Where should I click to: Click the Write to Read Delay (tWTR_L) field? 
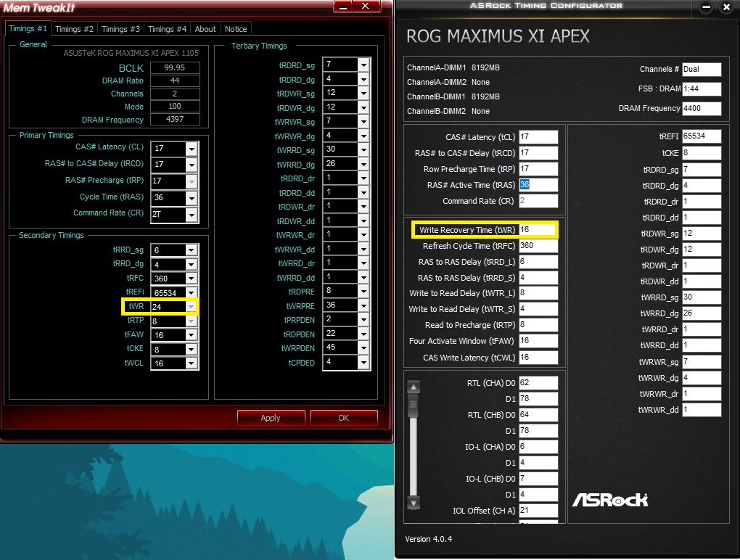tap(538, 293)
